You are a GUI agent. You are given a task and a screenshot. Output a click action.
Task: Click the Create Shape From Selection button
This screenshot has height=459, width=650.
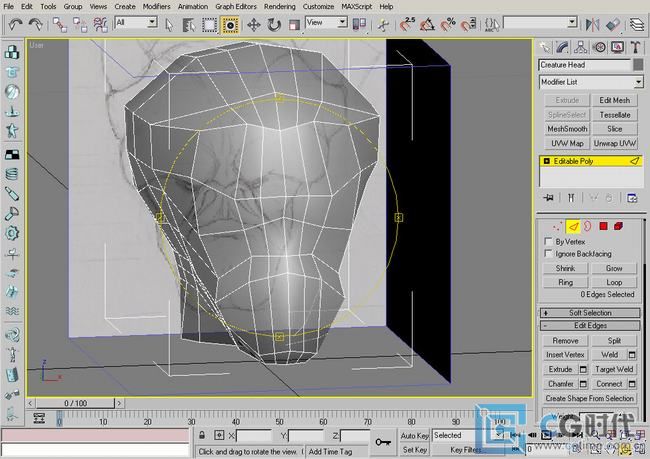(589, 398)
